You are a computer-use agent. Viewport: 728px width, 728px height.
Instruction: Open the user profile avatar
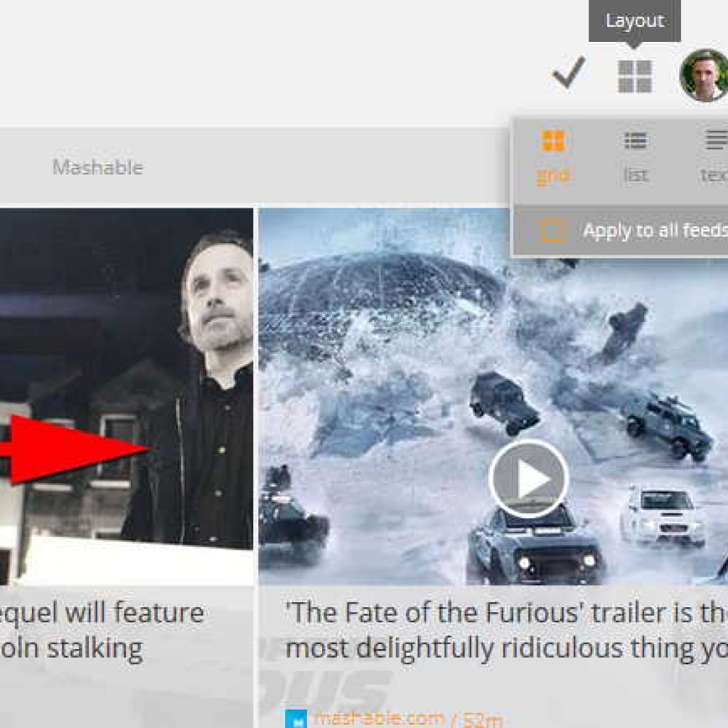click(x=704, y=75)
